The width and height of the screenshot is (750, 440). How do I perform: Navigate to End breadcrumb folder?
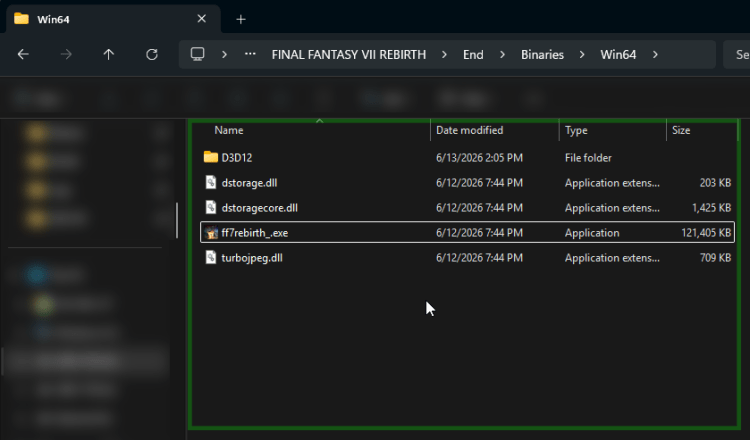pos(473,55)
